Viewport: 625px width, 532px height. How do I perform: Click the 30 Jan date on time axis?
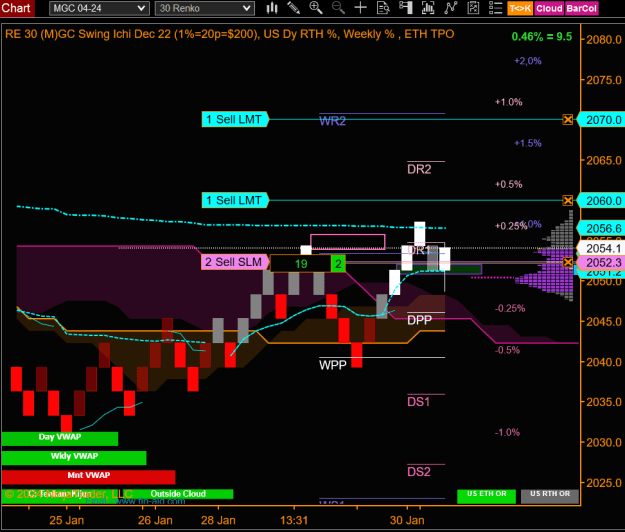coord(407,520)
